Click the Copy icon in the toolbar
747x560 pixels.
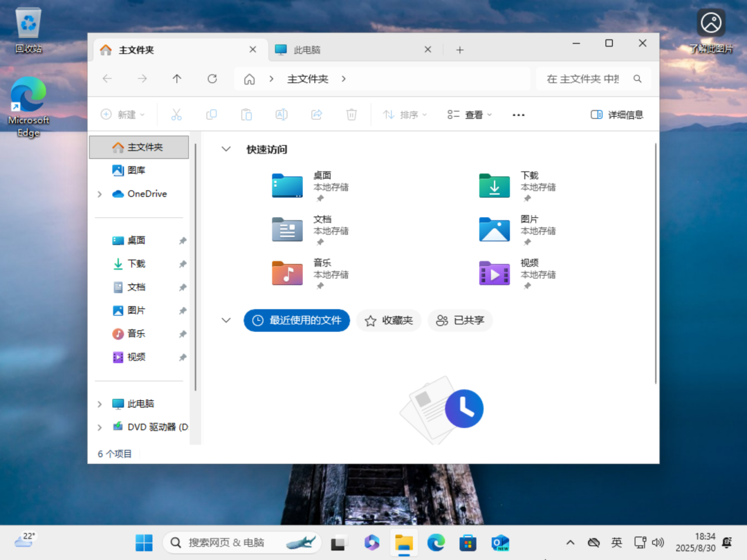[211, 114]
